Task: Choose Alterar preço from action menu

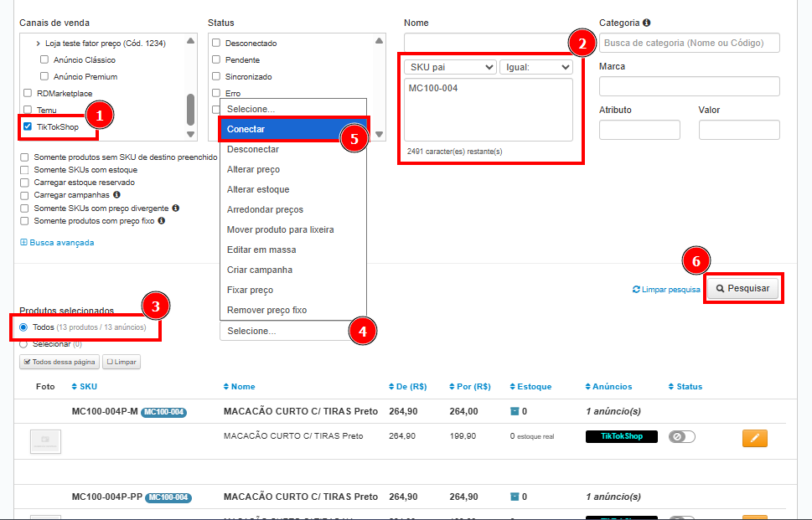Action: click(252, 169)
